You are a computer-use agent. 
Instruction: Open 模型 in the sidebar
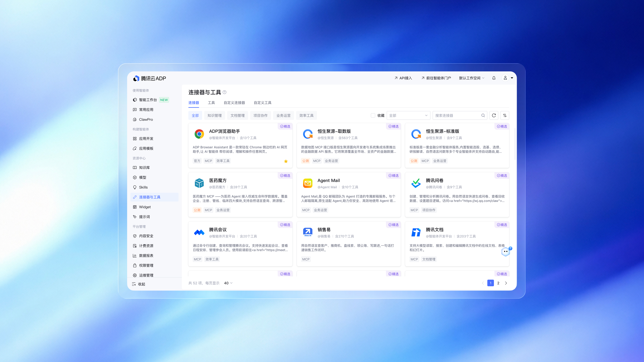pyautogui.click(x=154, y=177)
